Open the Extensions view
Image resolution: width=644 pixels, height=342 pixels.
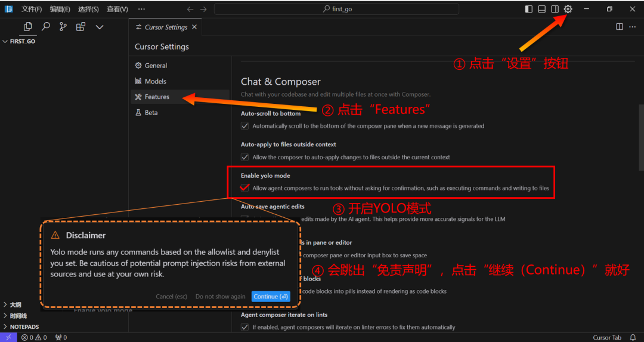click(x=80, y=27)
